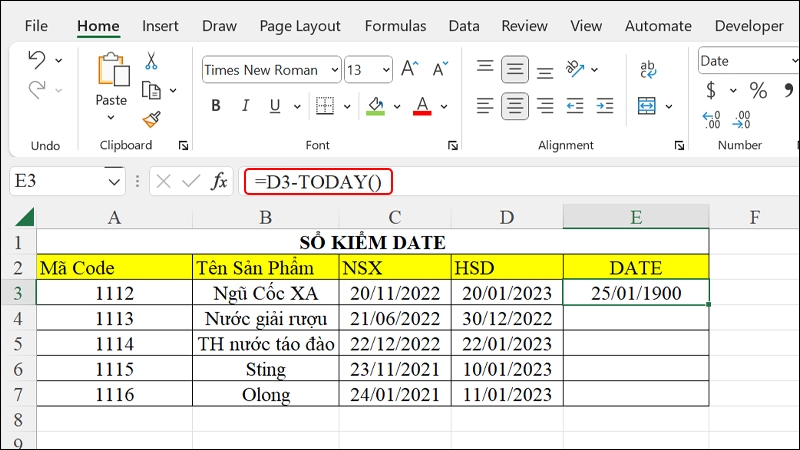Toggle Italic formatting

[245, 106]
